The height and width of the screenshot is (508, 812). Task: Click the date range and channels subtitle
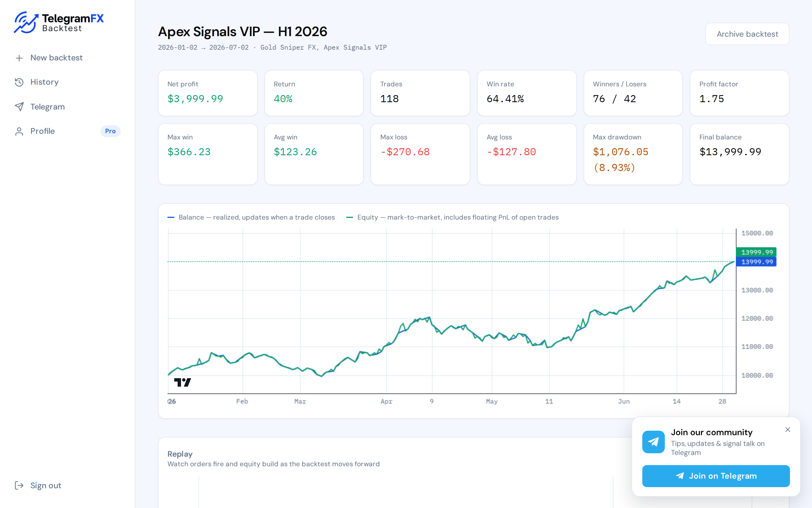point(272,47)
